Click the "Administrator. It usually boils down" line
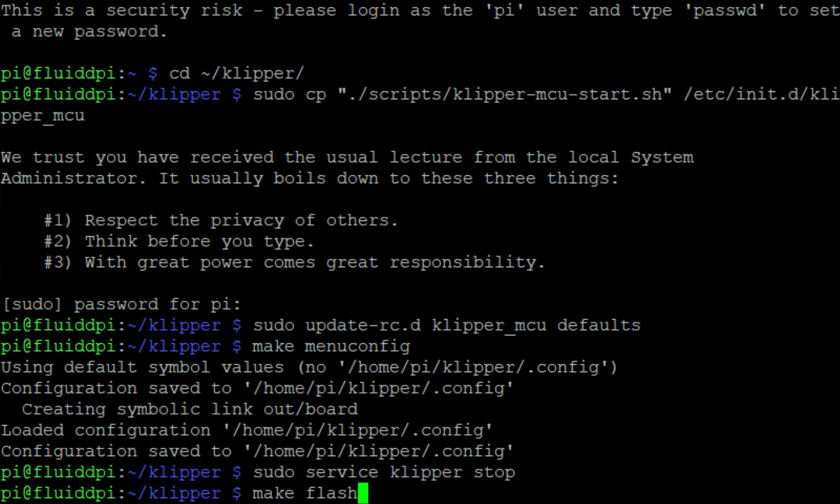The height and width of the screenshot is (504, 840). tap(310, 179)
